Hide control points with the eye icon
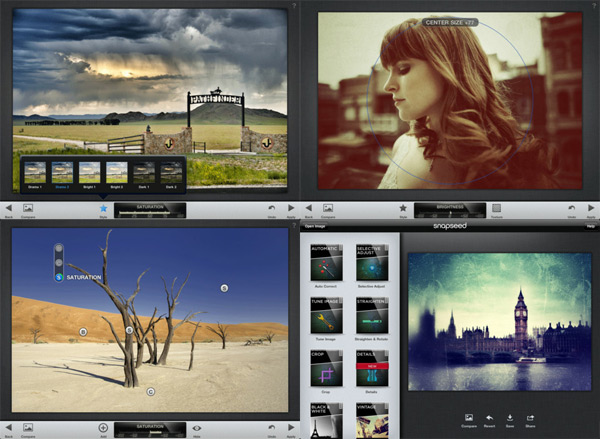This screenshot has height=439, width=600. (197, 428)
